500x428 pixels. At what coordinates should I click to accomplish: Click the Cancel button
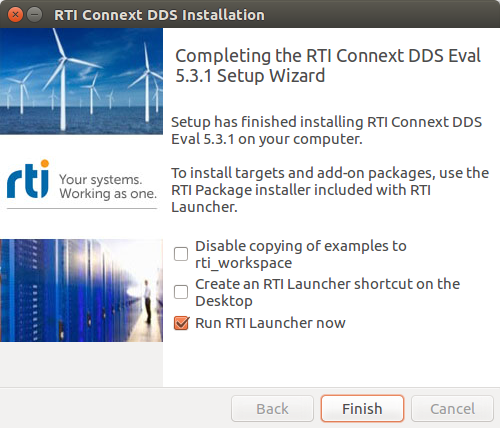(x=452, y=409)
